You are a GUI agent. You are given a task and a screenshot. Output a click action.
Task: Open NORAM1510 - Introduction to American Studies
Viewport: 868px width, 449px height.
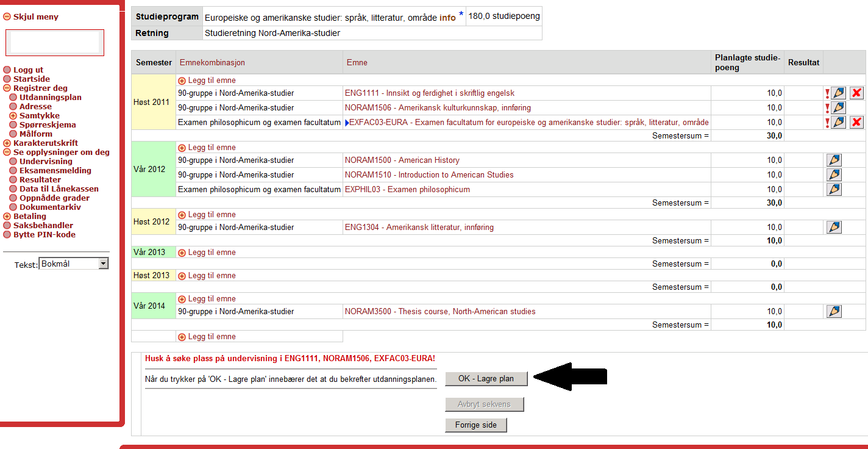pyautogui.click(x=429, y=175)
